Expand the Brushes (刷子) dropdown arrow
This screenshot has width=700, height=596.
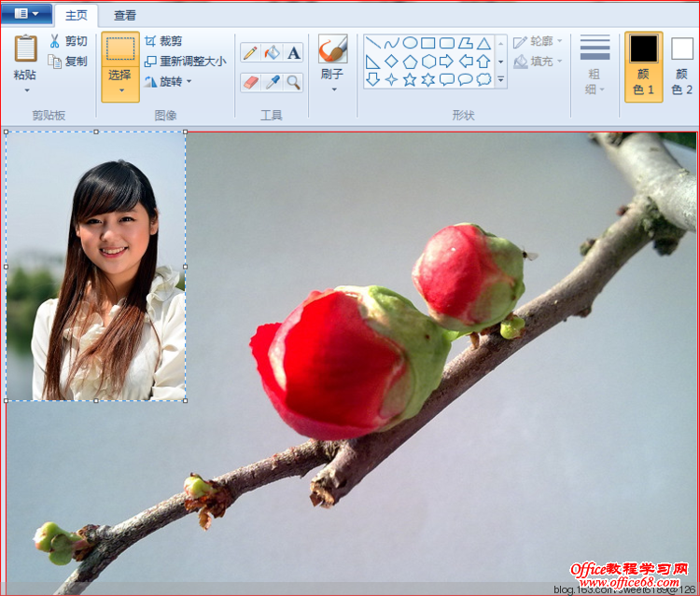click(333, 90)
